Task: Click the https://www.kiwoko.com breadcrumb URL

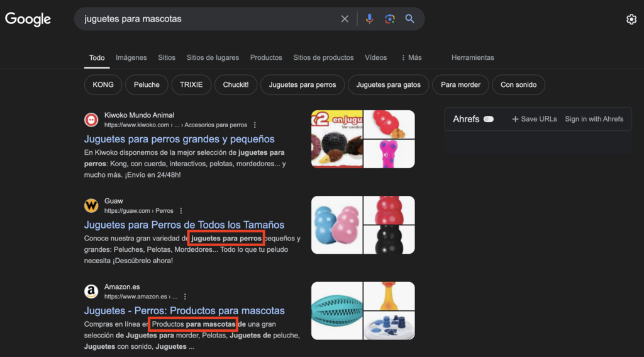Action: pyautogui.click(x=176, y=125)
